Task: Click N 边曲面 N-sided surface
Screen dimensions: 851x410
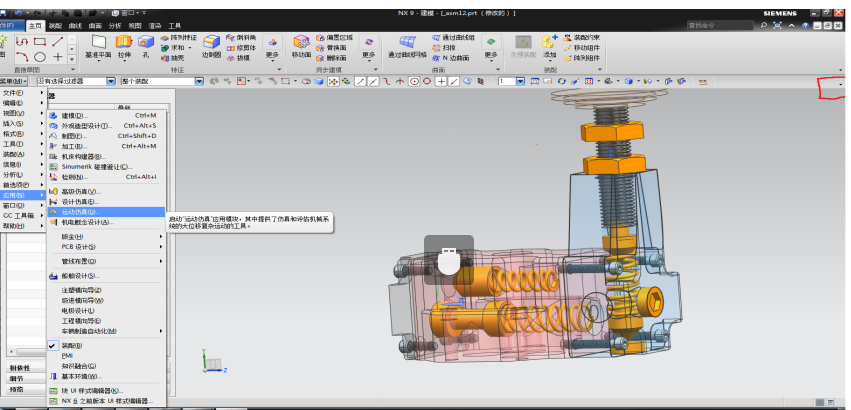Action: (x=451, y=58)
